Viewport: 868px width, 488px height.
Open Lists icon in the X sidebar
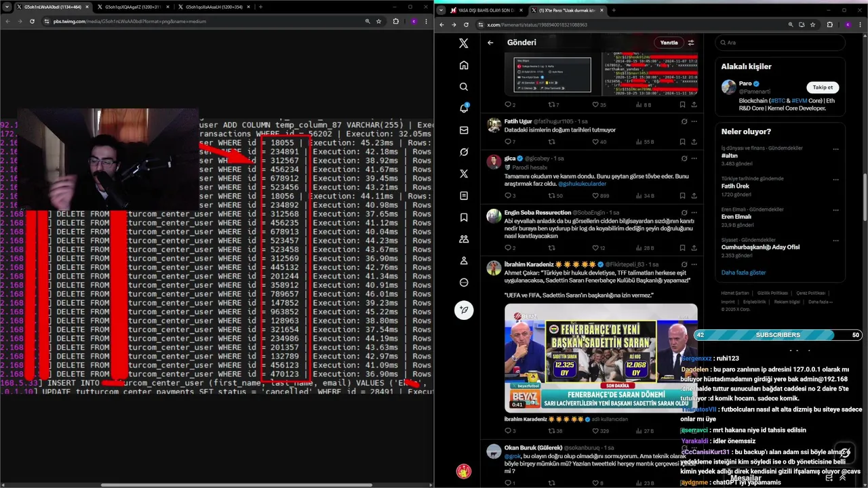click(x=464, y=195)
